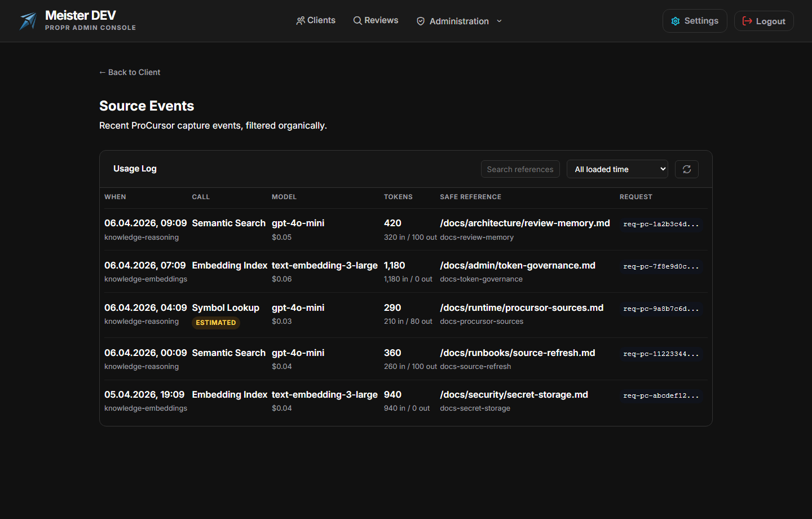The height and width of the screenshot is (519, 812).
Task: Click the 1,180 tokens value
Action: click(x=395, y=266)
